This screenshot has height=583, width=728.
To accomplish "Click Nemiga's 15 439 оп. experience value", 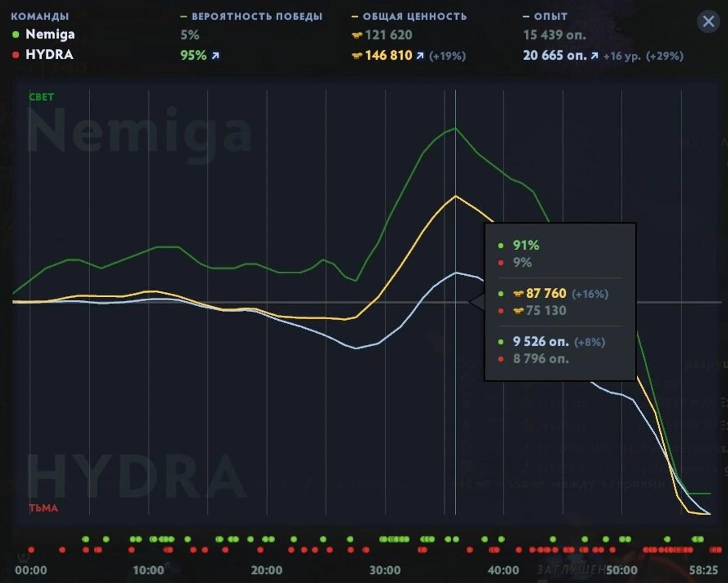I will click(554, 35).
